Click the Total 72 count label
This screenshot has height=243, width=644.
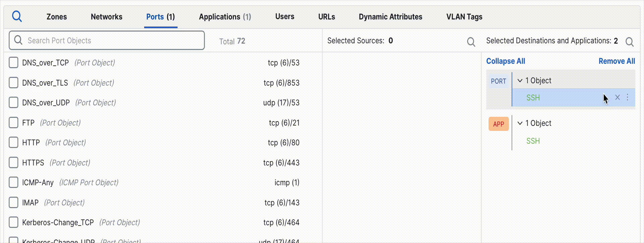point(232,41)
